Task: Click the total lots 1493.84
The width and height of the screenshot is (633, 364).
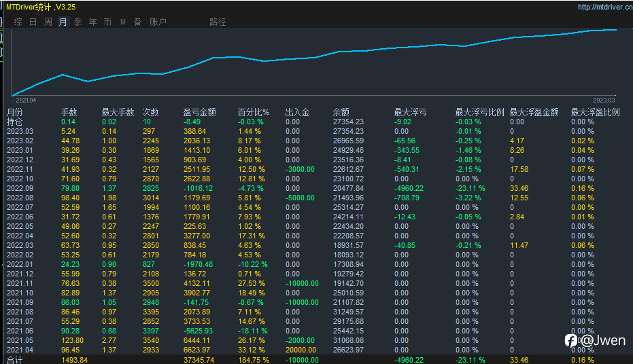Action: tap(75, 360)
